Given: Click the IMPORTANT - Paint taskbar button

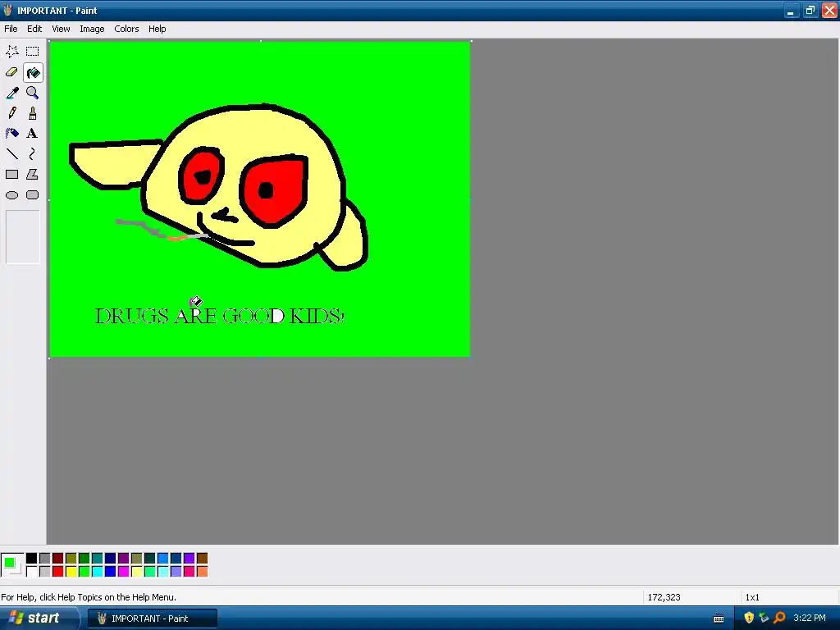Looking at the screenshot, I should (152, 619).
